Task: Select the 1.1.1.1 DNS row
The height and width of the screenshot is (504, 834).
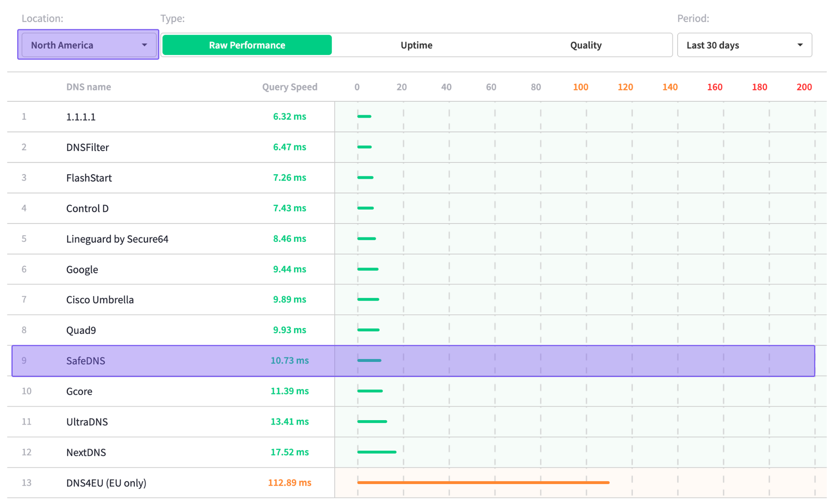Action: point(81,117)
